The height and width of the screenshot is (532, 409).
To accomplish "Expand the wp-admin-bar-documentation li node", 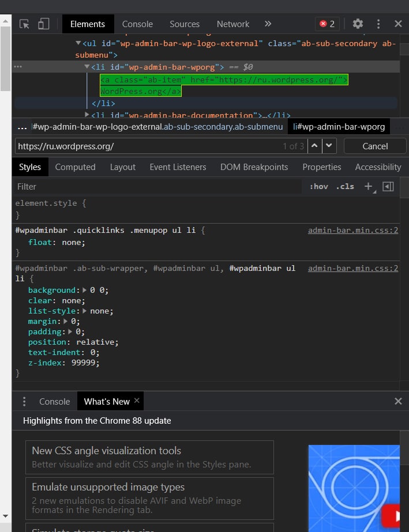I will (87, 115).
